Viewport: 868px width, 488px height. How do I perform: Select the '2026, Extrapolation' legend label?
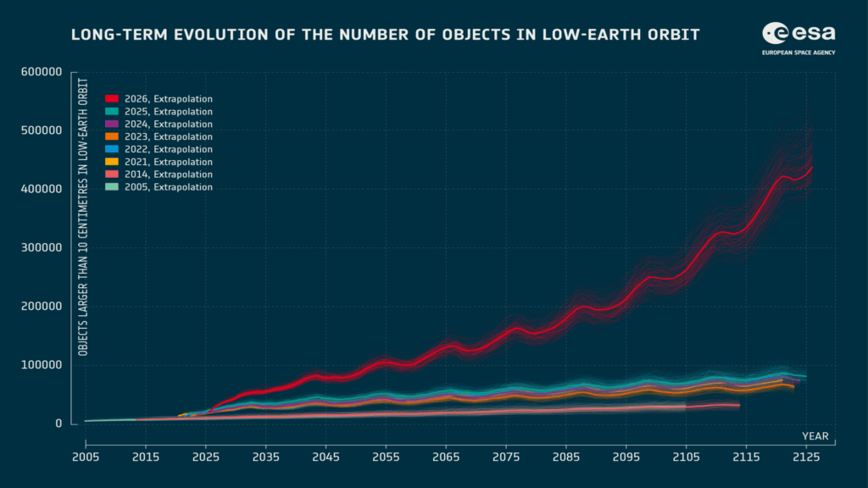click(x=169, y=99)
